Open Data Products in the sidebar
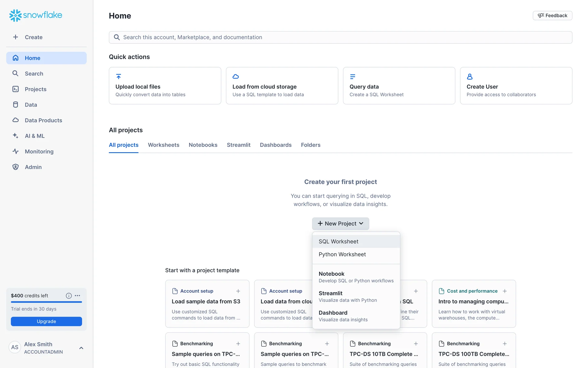The image size is (588, 368). point(43,120)
